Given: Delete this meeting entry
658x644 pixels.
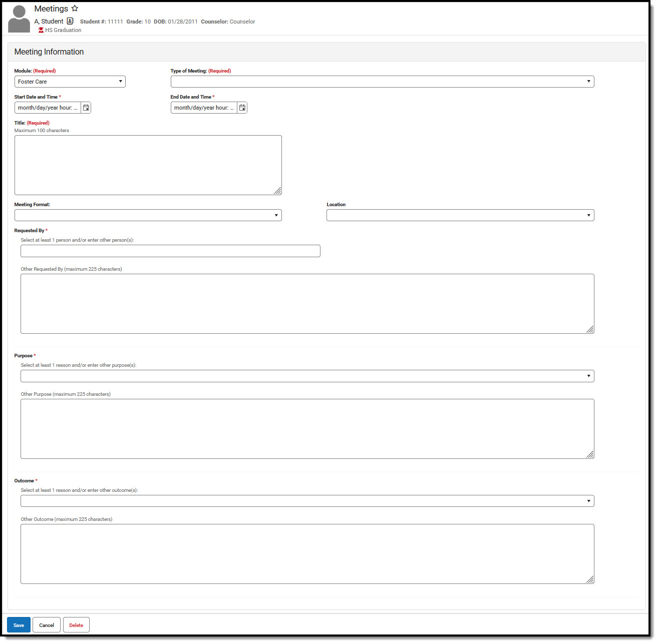Looking at the screenshot, I should (x=76, y=624).
